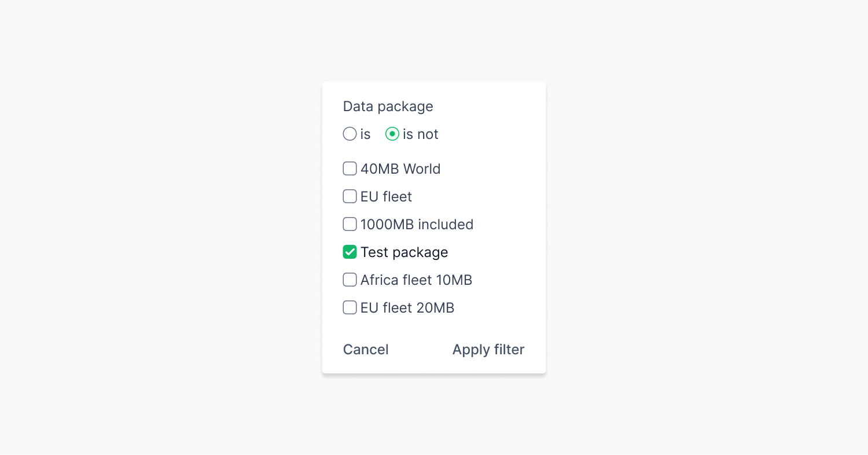Click the green Test package checkmark
Image resolution: width=868 pixels, height=455 pixels.
[x=350, y=252]
